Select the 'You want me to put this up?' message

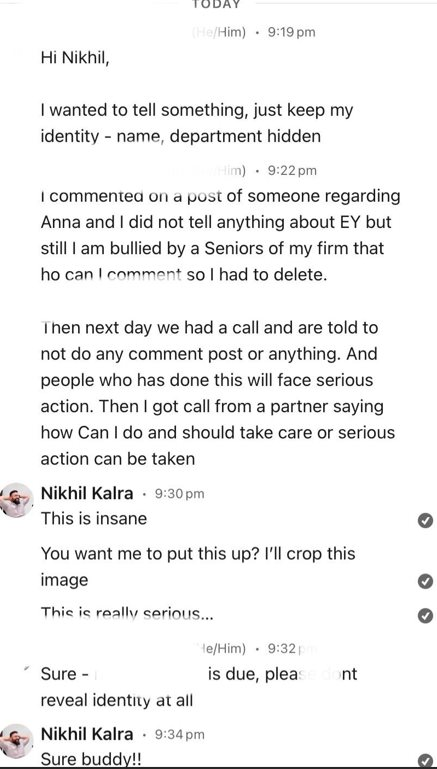(x=198, y=567)
